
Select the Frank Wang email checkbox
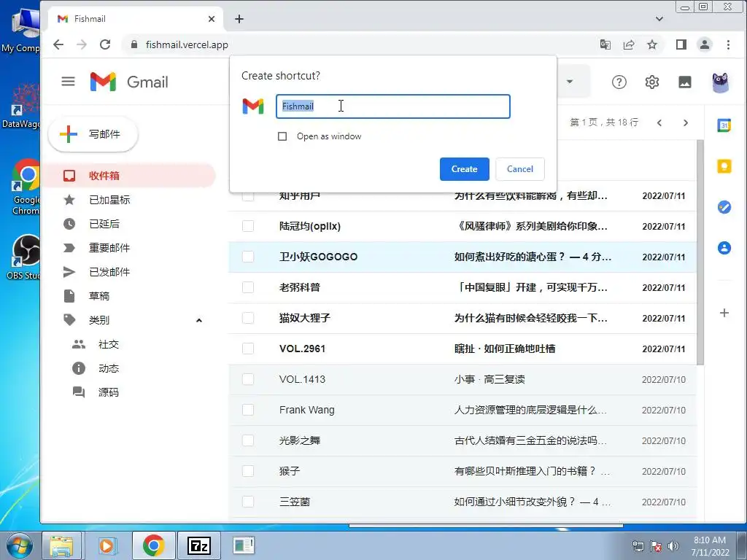point(248,410)
